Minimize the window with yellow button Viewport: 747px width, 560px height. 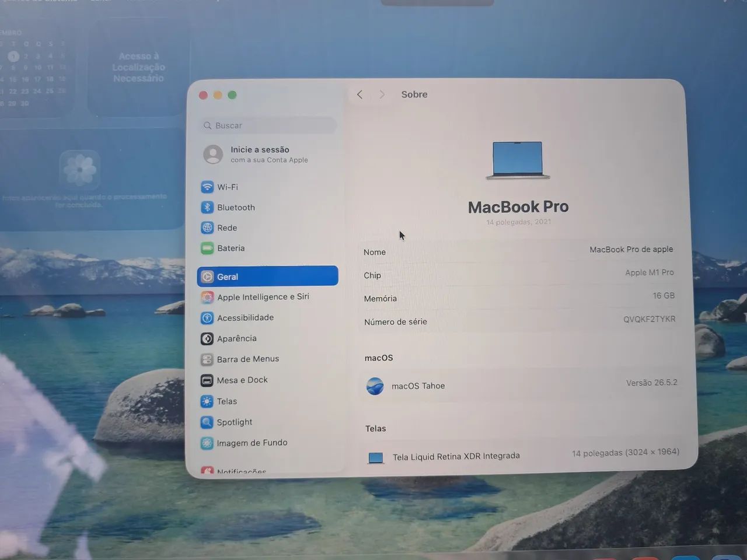218,95
